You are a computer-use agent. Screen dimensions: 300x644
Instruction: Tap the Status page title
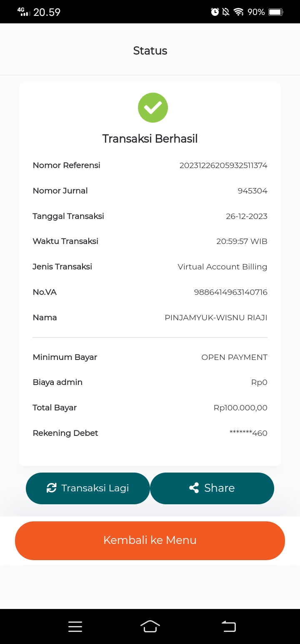point(150,51)
